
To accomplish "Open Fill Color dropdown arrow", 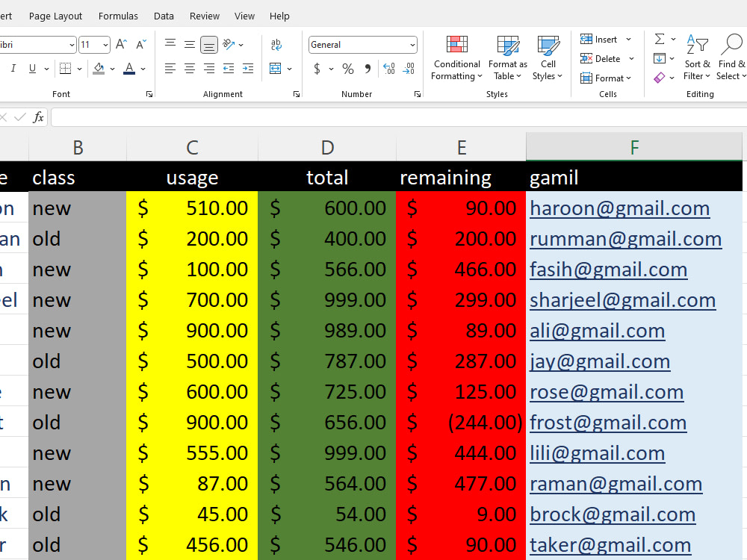I will tap(113, 69).
